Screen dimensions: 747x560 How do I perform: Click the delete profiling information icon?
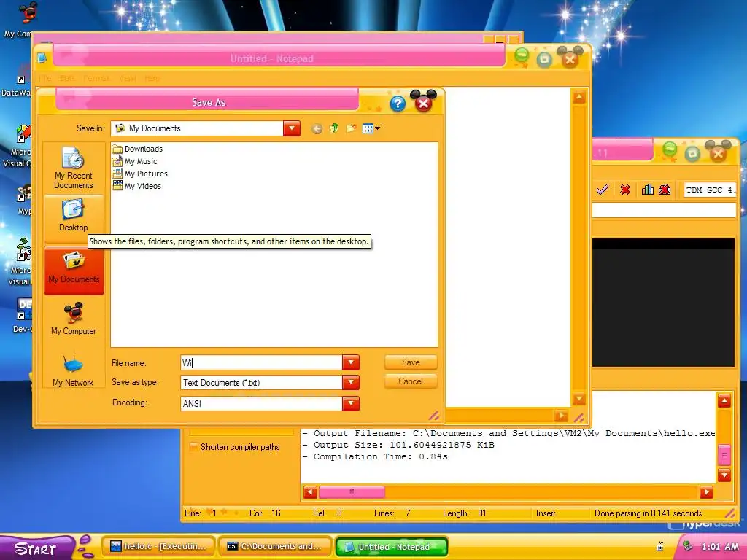pyautogui.click(x=665, y=190)
